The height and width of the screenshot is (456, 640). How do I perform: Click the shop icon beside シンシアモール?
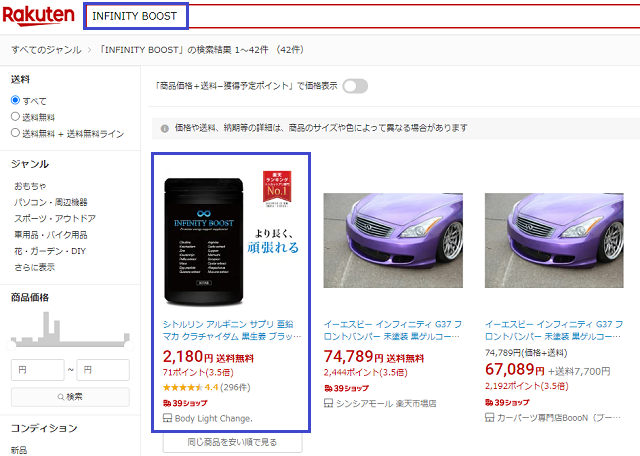(x=329, y=403)
